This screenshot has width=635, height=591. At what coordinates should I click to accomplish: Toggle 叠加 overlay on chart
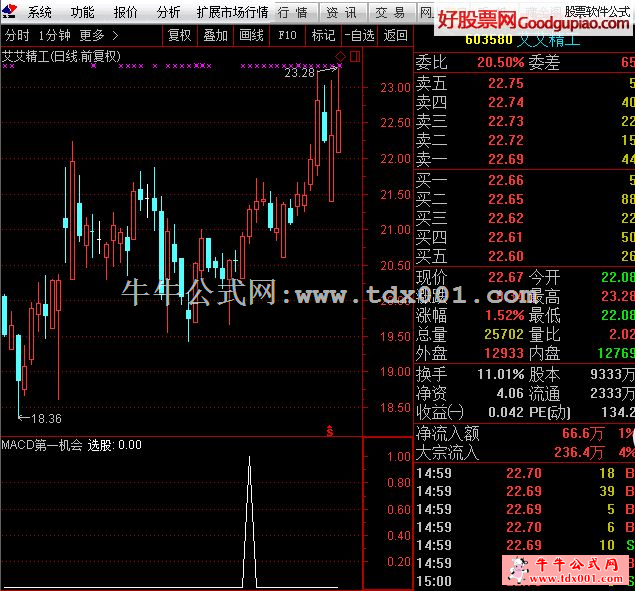click(215, 35)
